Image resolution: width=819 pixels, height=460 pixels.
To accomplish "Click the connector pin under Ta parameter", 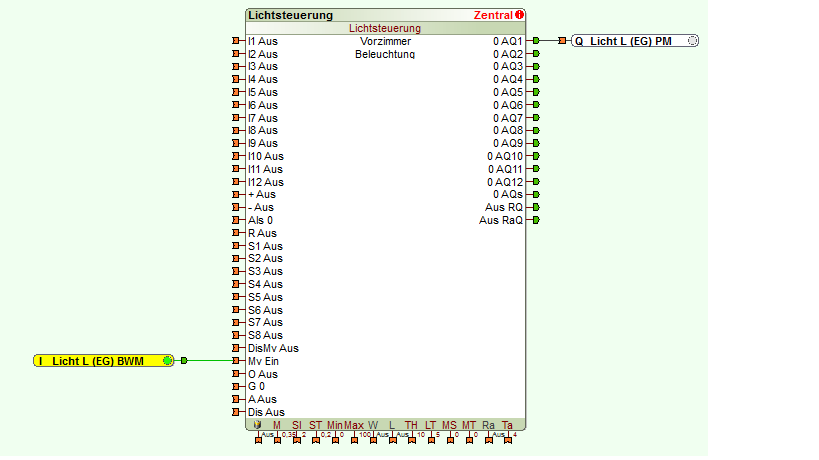I will click(509, 439).
